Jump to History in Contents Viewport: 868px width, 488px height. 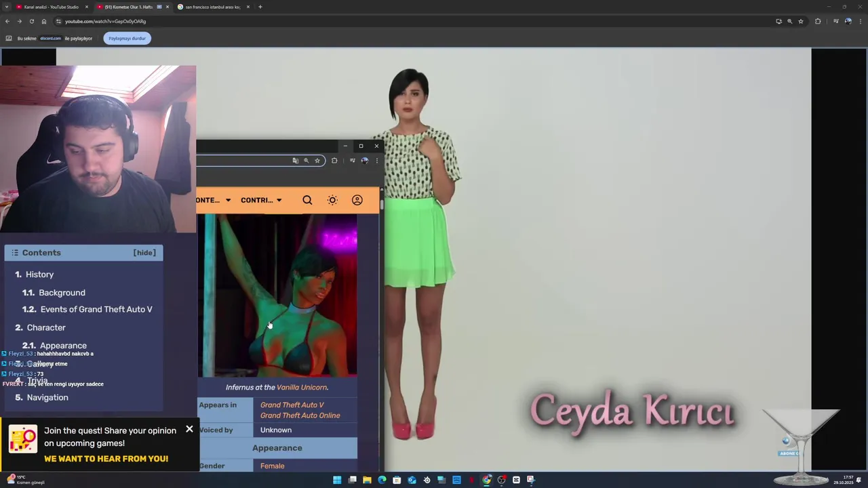[39, 274]
